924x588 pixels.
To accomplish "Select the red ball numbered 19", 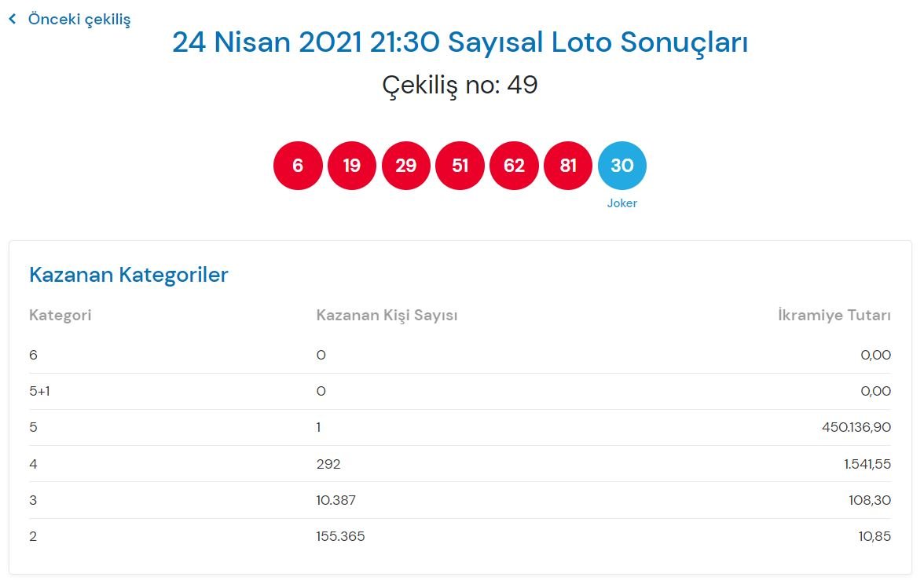I will point(352,166).
